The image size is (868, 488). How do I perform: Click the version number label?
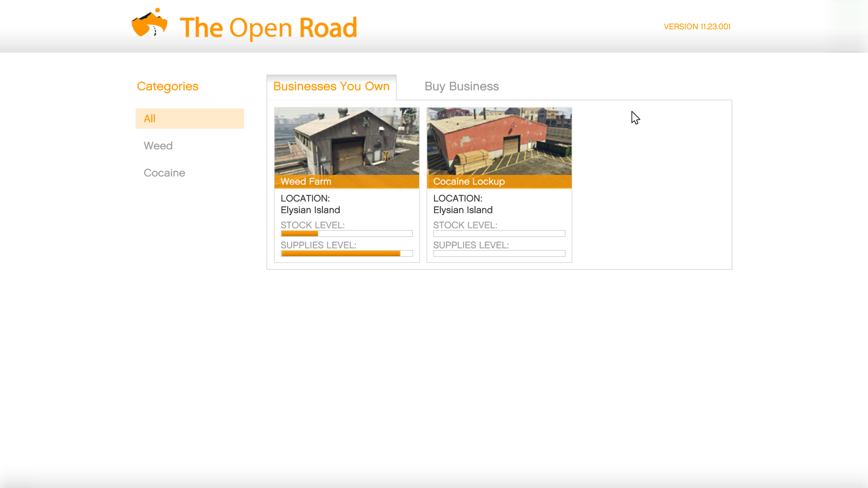[x=697, y=27]
